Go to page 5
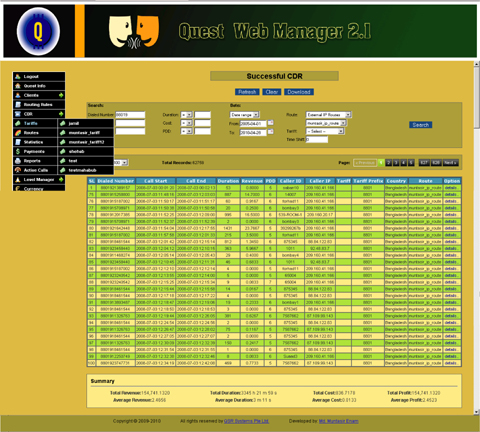The height and width of the screenshot is (432, 480). pyautogui.click(x=411, y=163)
